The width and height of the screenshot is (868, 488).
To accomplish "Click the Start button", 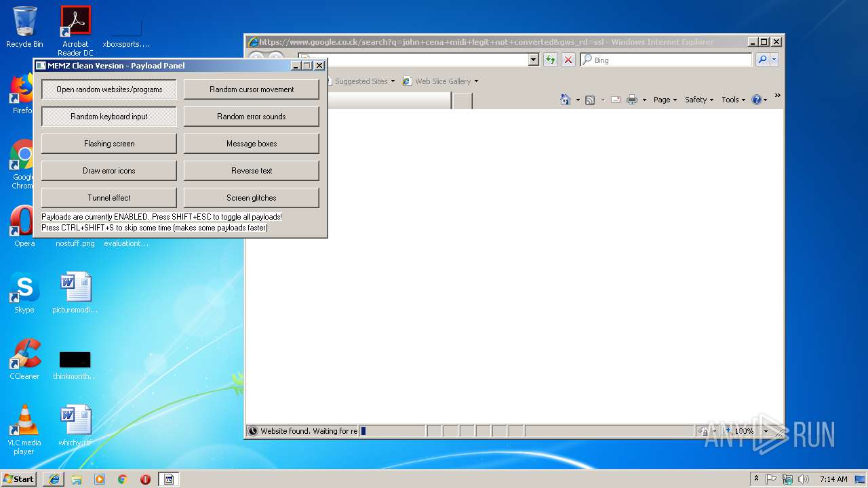I will (x=18, y=479).
